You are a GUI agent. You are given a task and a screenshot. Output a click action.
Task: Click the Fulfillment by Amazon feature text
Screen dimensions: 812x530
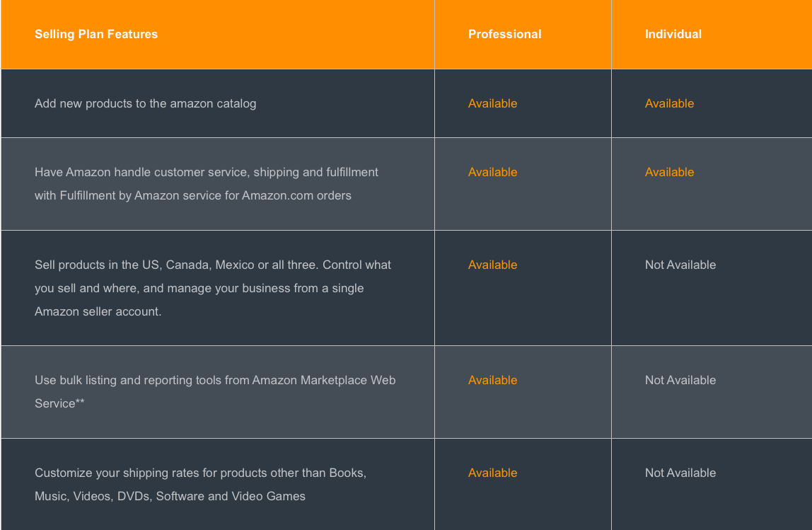click(206, 184)
